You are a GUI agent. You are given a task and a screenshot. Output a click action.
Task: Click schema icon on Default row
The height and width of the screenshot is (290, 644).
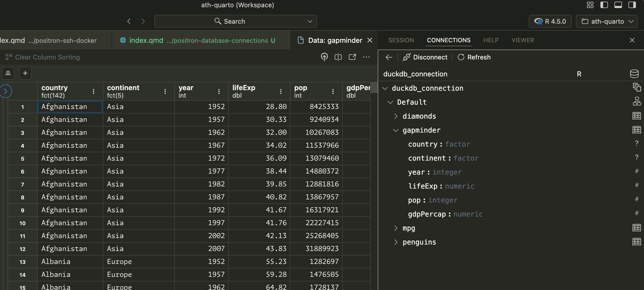pos(637,101)
